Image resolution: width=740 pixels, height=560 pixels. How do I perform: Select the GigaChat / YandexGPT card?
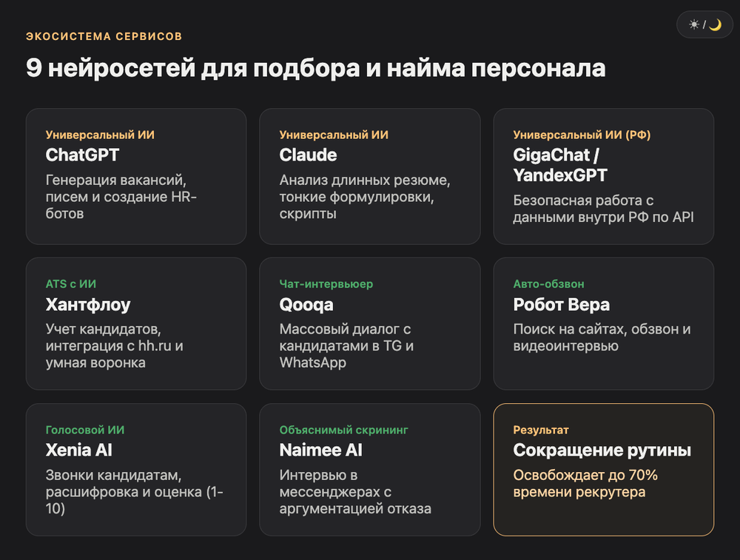604,177
